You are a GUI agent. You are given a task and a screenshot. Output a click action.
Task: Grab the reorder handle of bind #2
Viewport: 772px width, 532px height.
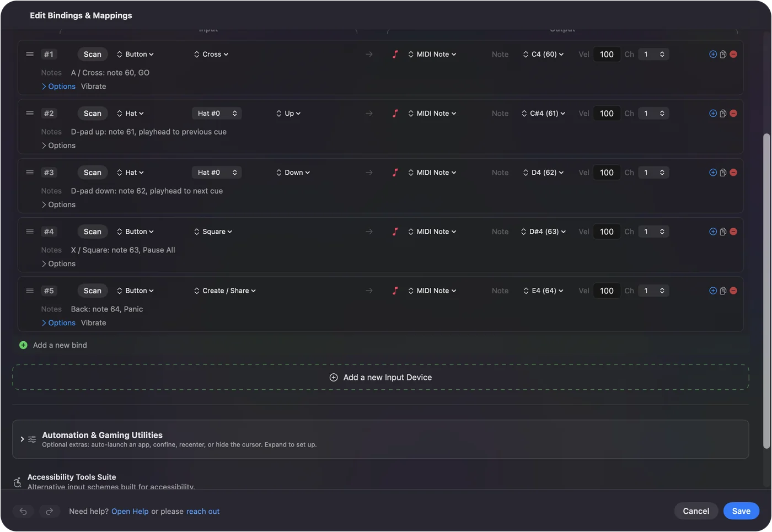(30, 113)
